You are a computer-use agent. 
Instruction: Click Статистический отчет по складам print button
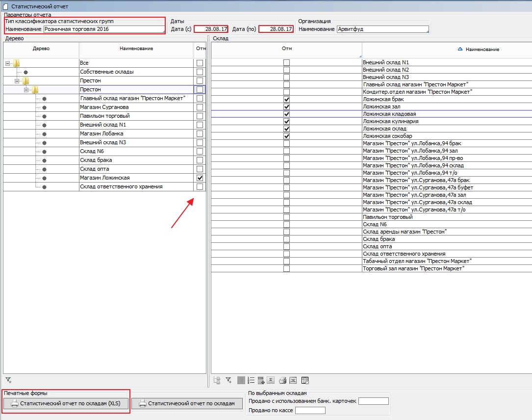187,403
